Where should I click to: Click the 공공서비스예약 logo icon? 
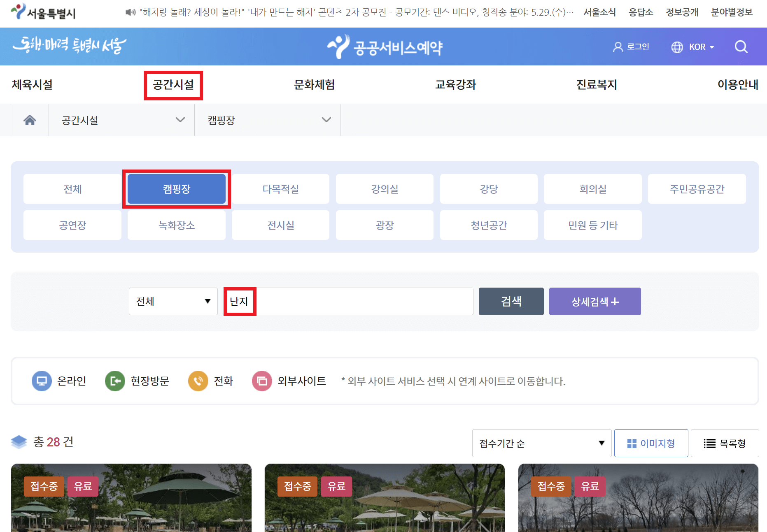[338, 46]
